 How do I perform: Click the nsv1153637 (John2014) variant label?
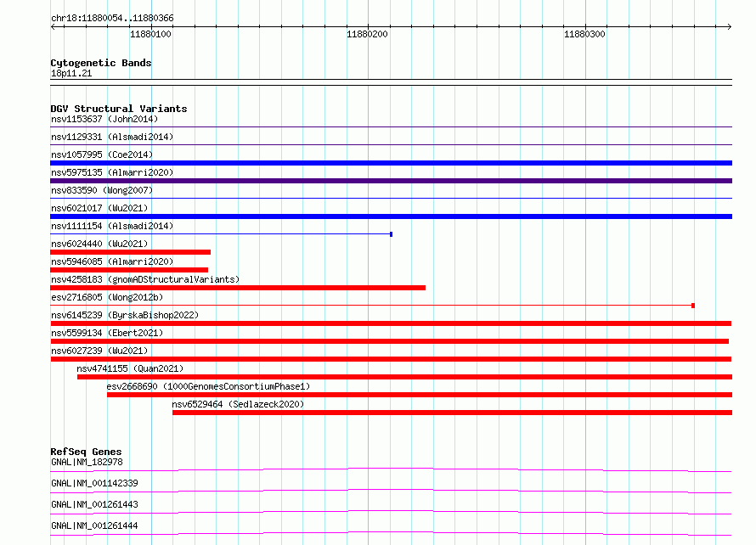104,119
